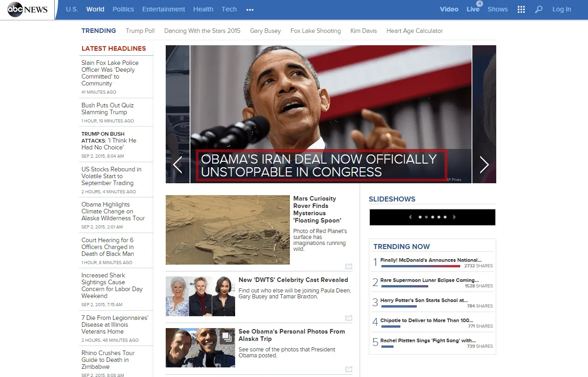Open trending Heart Age Calculator
This screenshot has height=377, width=588.
[x=415, y=31]
